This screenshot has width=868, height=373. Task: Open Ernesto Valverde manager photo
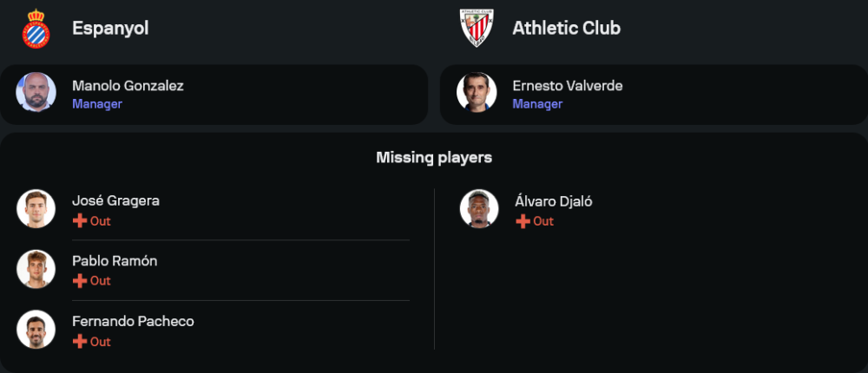[477, 93]
